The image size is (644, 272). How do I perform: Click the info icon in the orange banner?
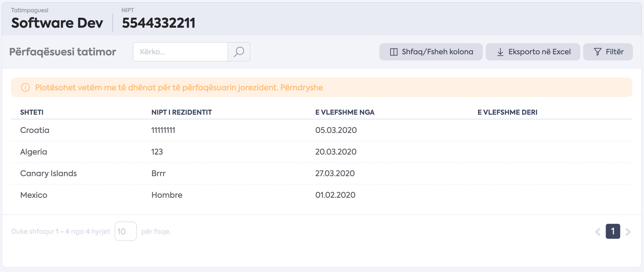(x=25, y=88)
